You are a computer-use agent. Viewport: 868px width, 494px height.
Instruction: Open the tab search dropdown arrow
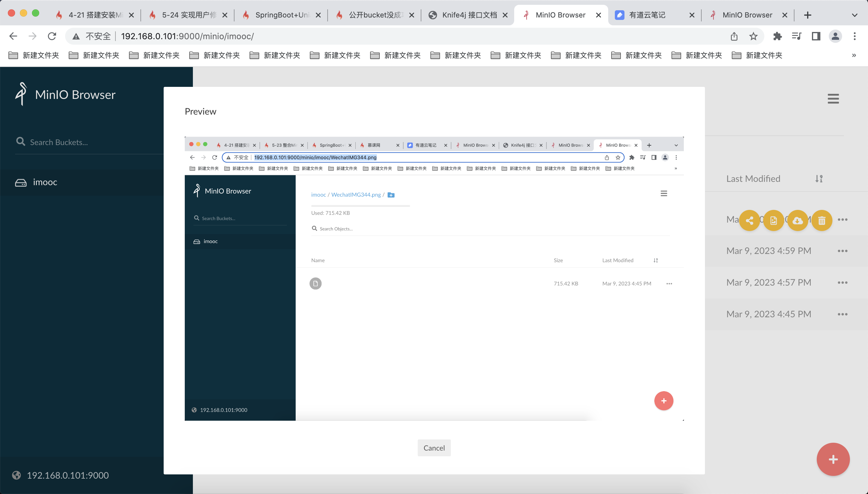click(854, 15)
